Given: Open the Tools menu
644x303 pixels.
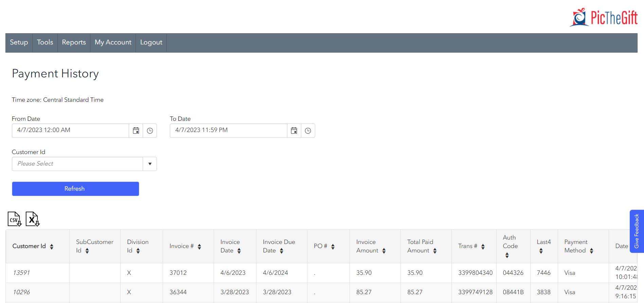Looking at the screenshot, I should tap(45, 42).
